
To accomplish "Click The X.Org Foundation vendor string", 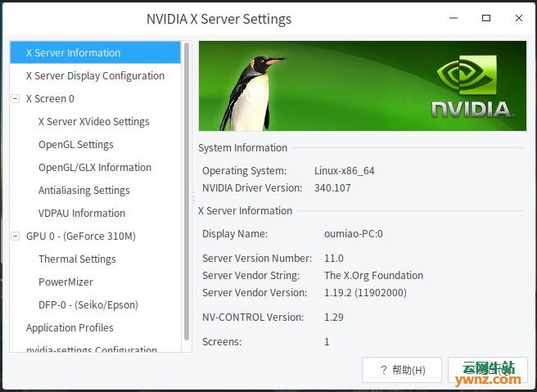I will coord(373,276).
